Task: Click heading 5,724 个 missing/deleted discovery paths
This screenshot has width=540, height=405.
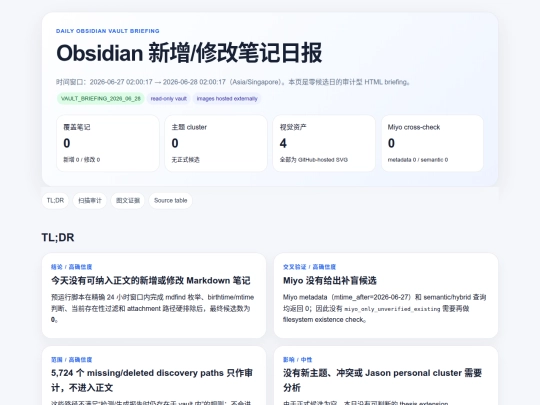Action: click(x=152, y=380)
